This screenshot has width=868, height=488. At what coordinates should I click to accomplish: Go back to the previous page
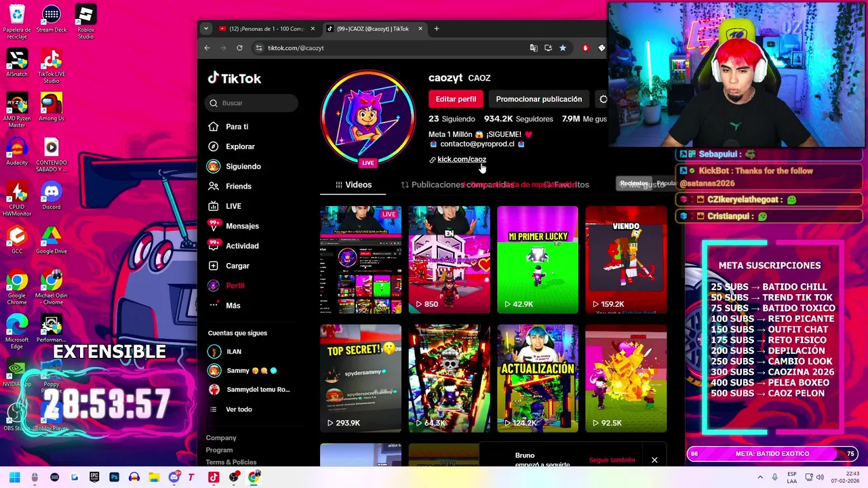208,48
